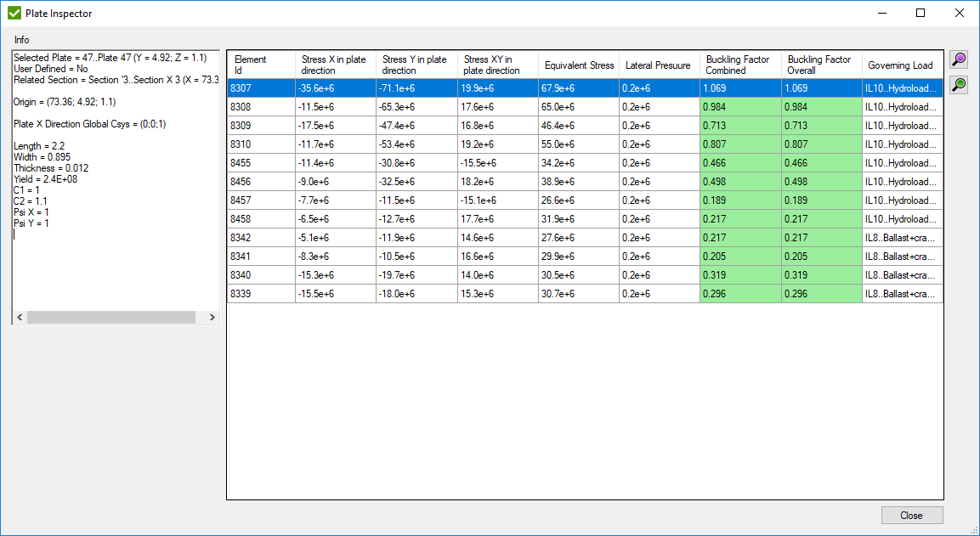The width and height of the screenshot is (980, 536).
Task: Click the stress XY cell -15.1e+6
Action: pyautogui.click(x=497, y=200)
